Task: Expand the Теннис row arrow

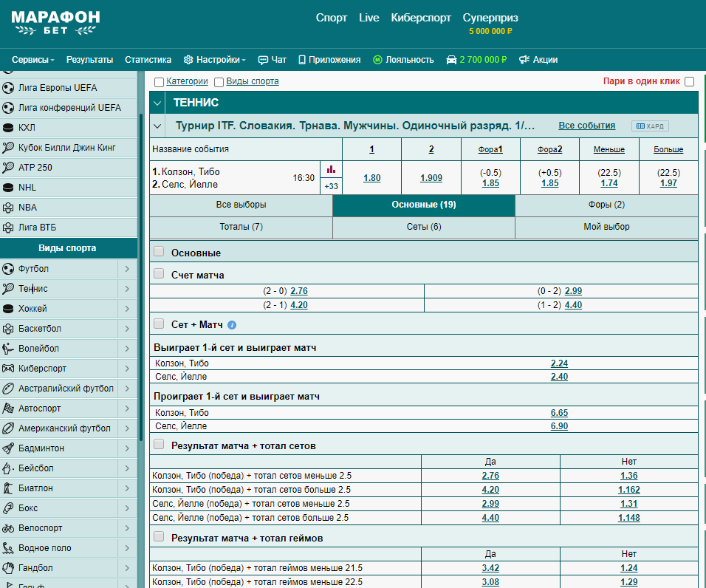Action: coord(128,289)
